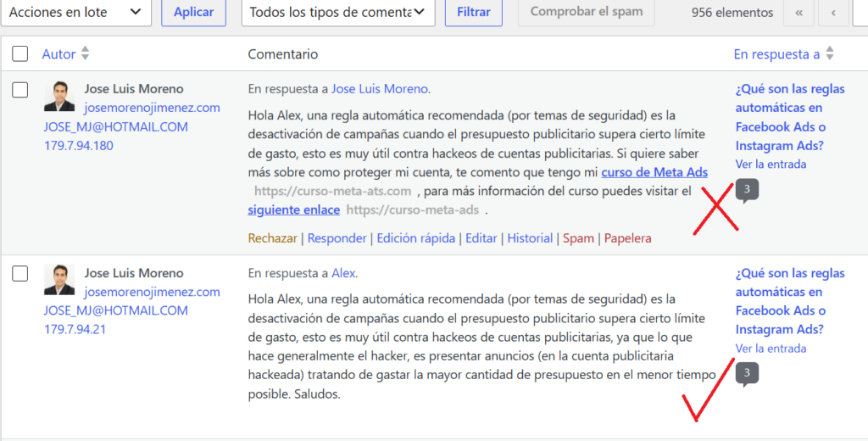The width and height of the screenshot is (868, 441).
Task: Click Rechazar action on first comment
Action: pos(272,238)
